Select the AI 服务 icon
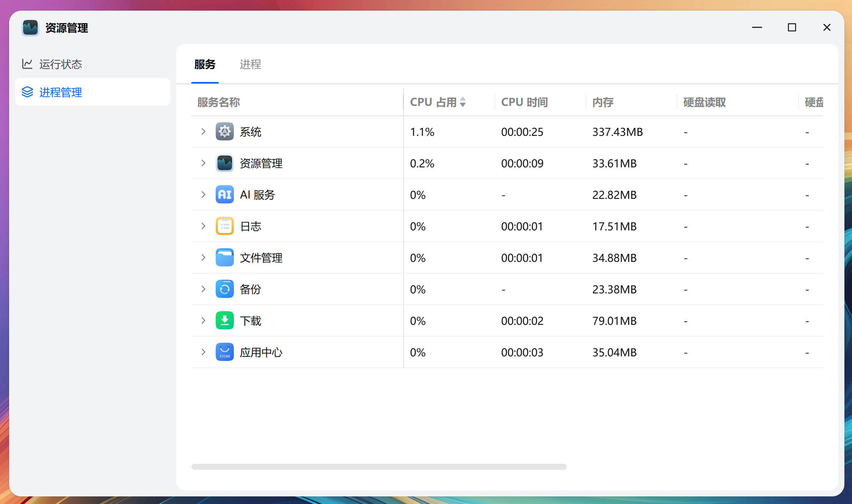This screenshot has width=852, height=504. point(224,194)
